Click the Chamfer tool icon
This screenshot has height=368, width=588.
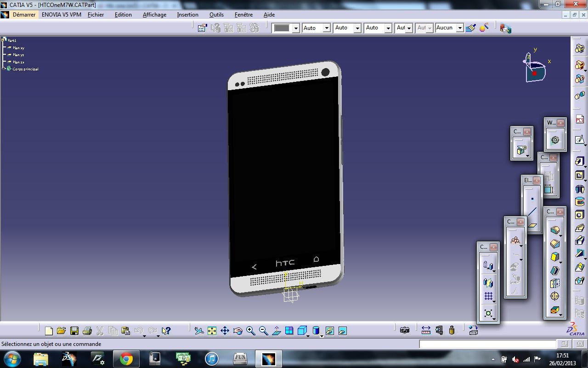coord(554,244)
